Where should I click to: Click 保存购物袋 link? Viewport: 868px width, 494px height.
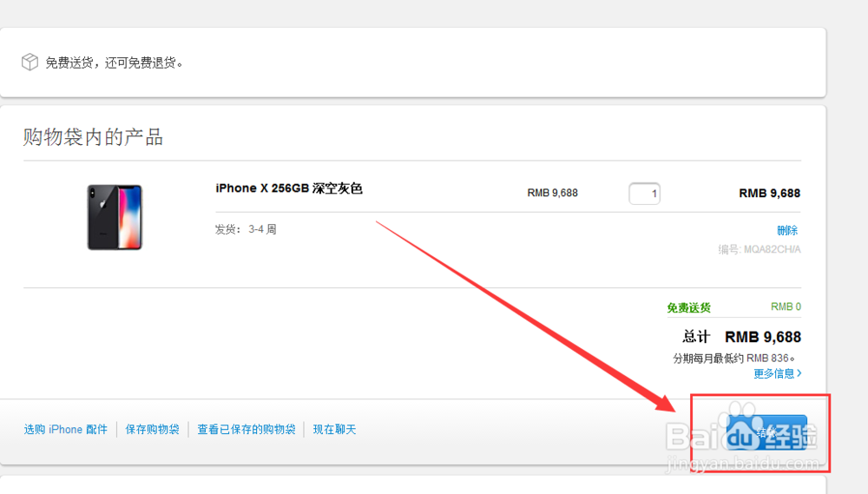(152, 429)
